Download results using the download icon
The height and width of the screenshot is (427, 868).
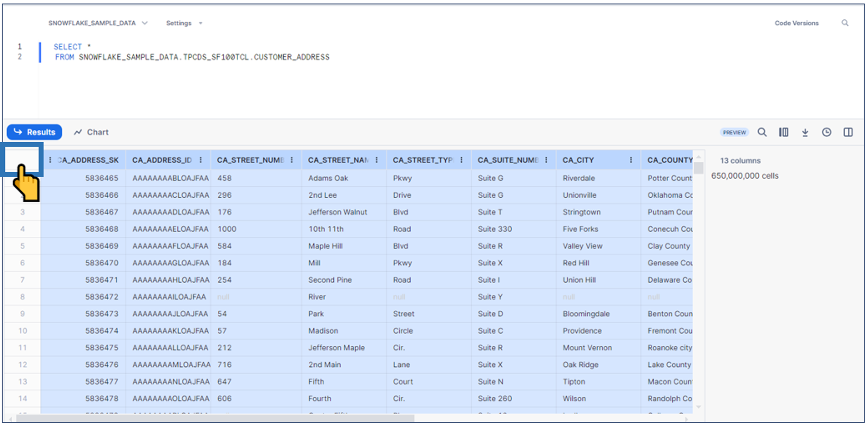tap(805, 133)
